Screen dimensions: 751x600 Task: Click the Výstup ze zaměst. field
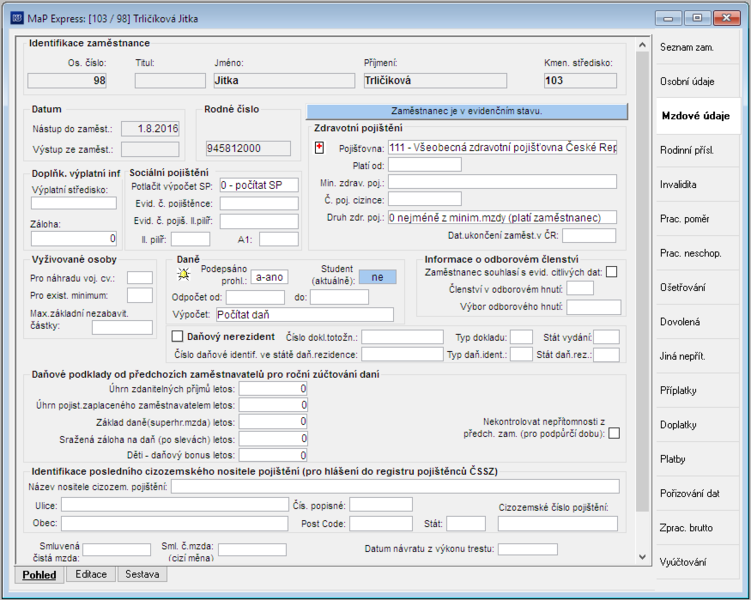click(150, 149)
